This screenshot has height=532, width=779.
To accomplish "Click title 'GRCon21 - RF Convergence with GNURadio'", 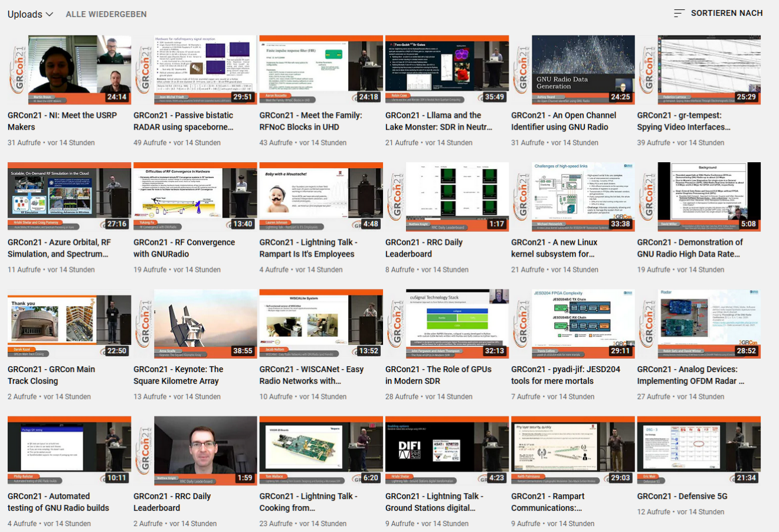I will [x=184, y=248].
